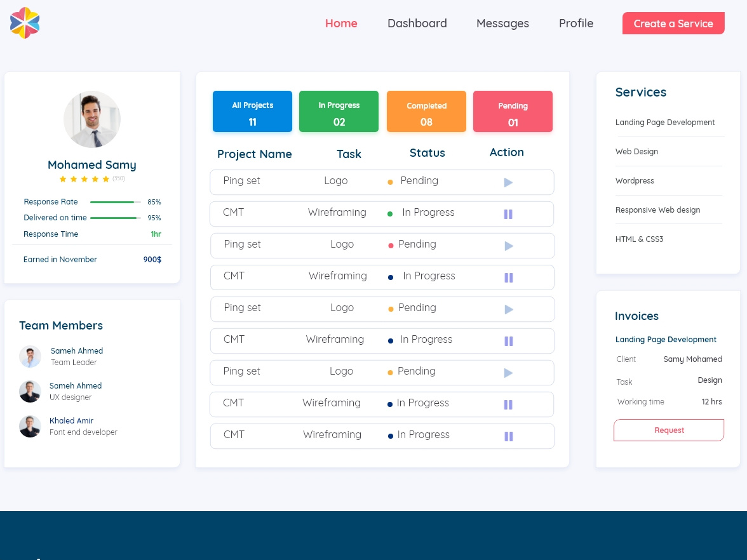
Task: Start the first Ping set Logo project
Action: click(508, 182)
